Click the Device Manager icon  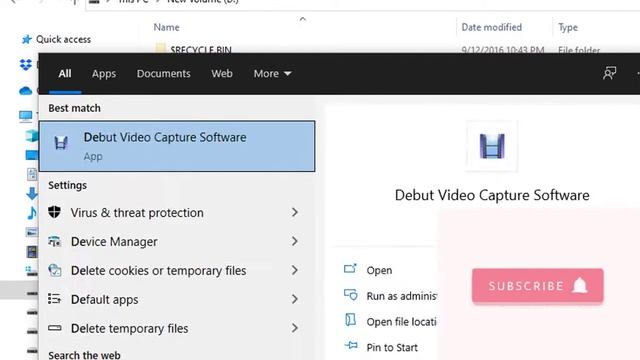click(54, 241)
